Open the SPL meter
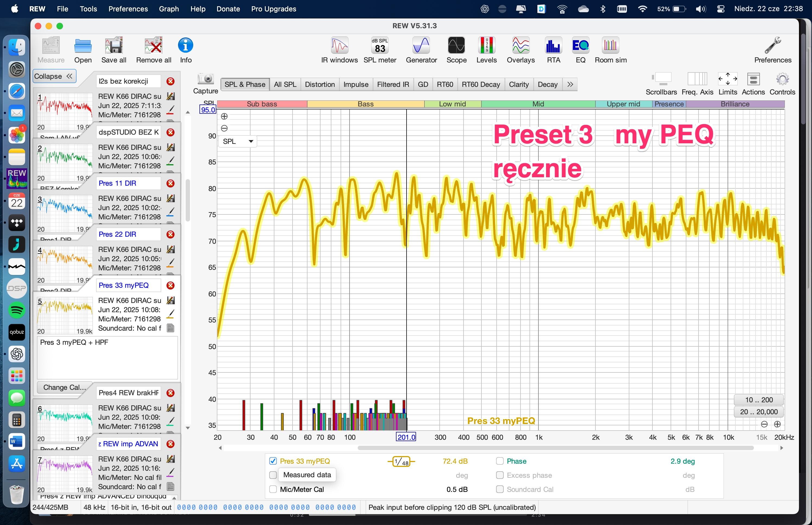The image size is (812, 525). point(380,46)
